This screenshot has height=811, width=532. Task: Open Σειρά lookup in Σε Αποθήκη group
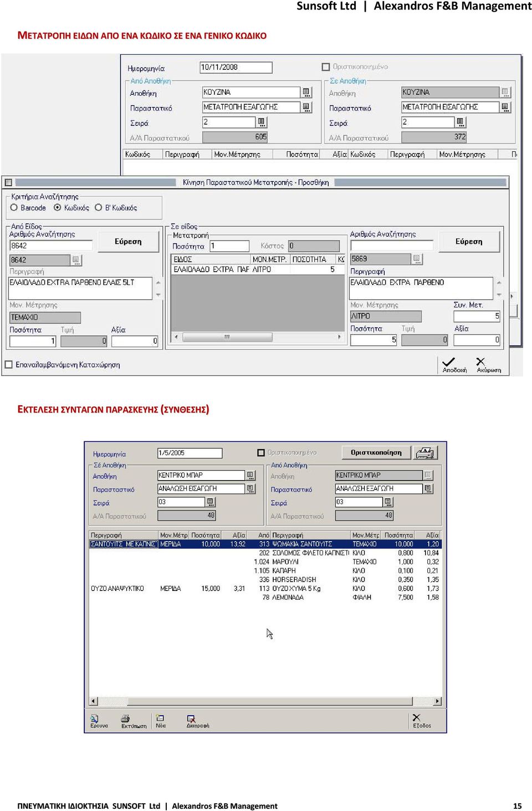(461, 122)
